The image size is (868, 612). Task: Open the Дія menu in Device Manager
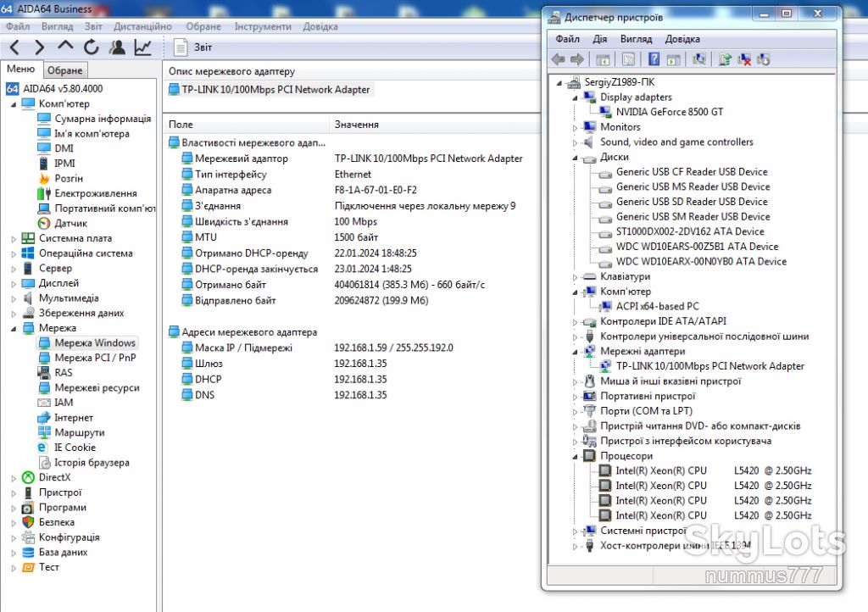tap(599, 39)
